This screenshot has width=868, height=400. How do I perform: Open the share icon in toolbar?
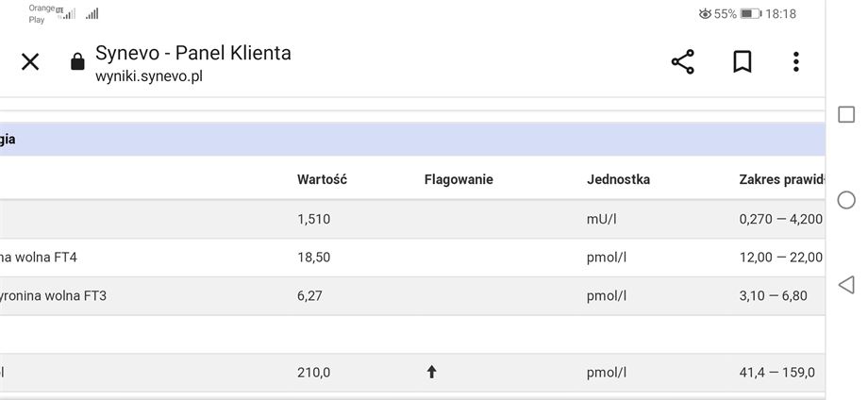coord(682,61)
